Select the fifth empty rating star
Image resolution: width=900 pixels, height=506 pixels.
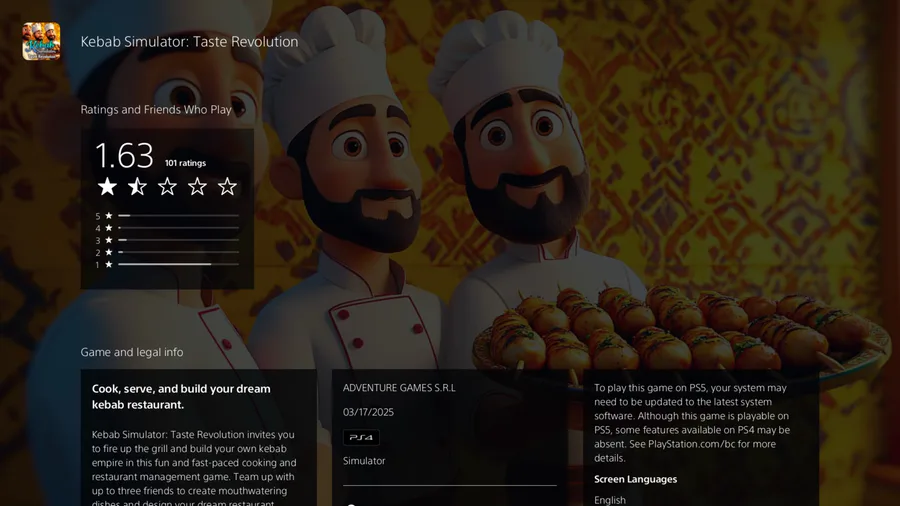(x=227, y=186)
